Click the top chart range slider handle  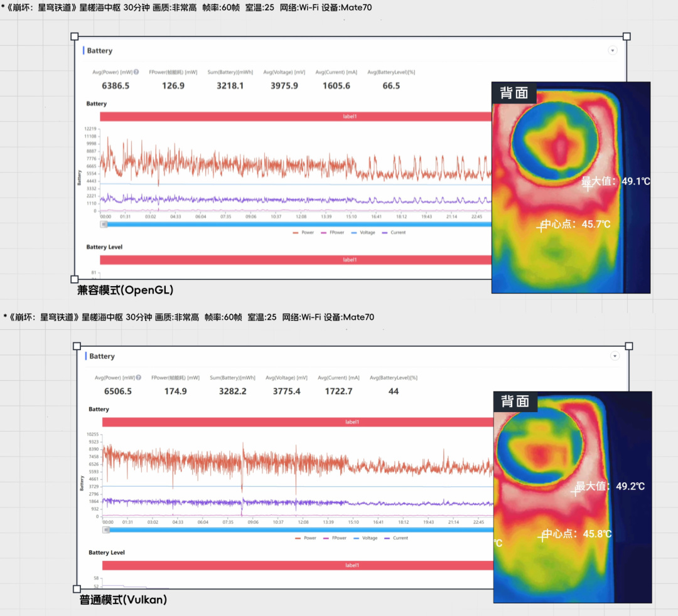pos(104,224)
